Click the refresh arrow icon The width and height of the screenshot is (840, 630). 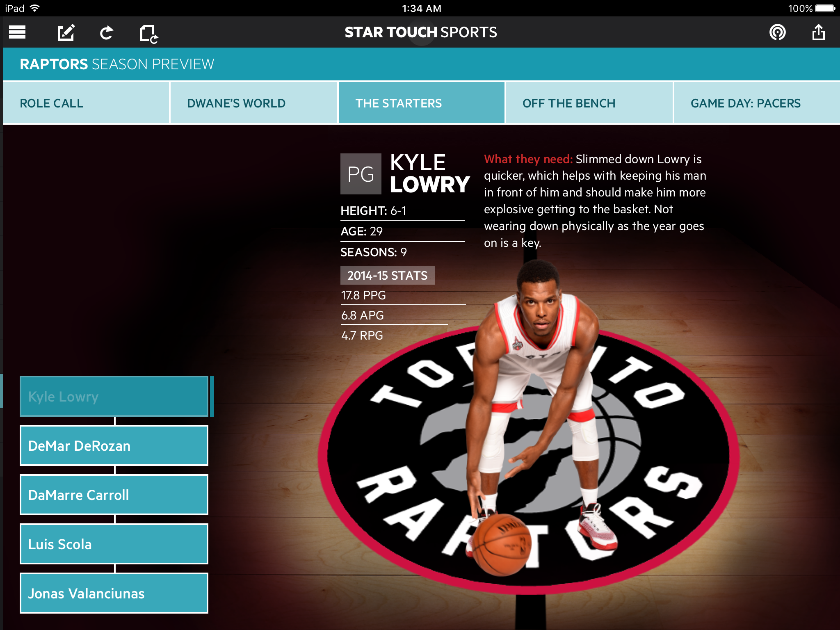107,32
